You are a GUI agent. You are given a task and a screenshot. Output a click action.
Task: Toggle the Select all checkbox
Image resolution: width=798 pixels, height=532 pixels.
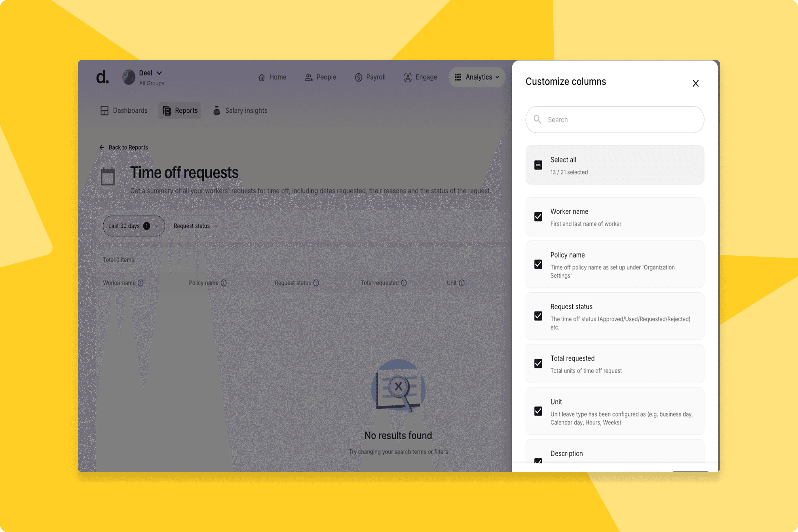coord(538,165)
